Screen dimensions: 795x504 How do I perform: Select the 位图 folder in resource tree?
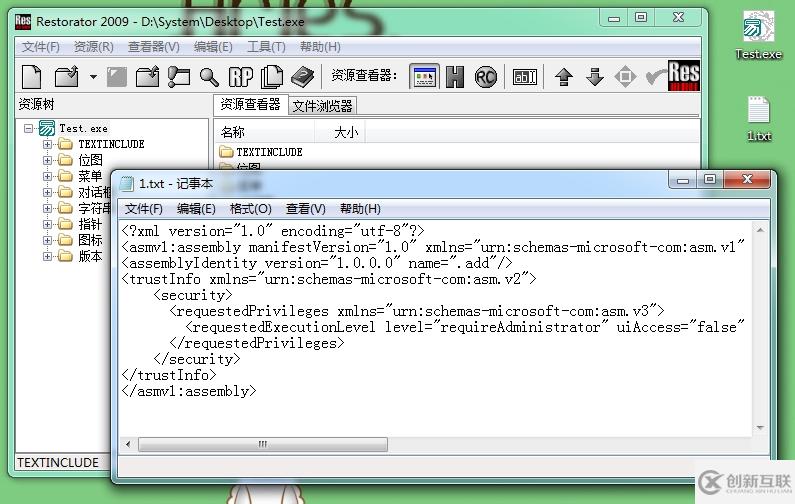(x=90, y=160)
